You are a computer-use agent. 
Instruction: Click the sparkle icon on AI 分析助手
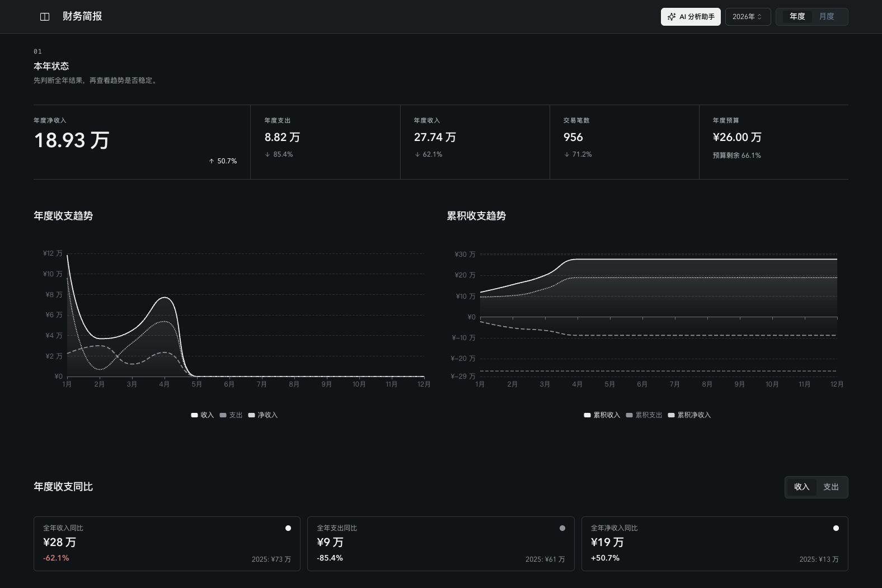(x=672, y=17)
